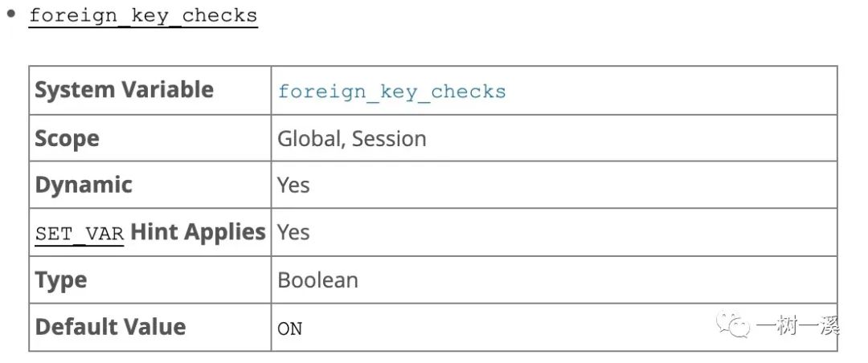Click the Hint Applies label text

198,232
